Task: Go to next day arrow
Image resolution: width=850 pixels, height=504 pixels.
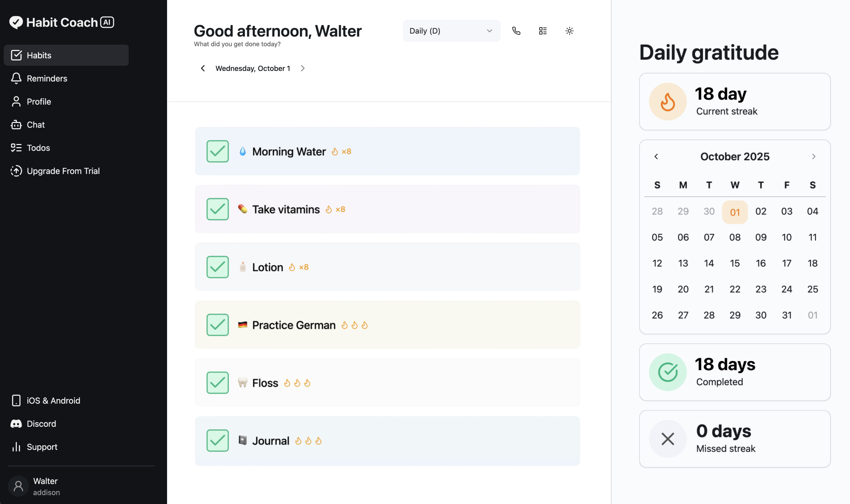Action: point(303,69)
